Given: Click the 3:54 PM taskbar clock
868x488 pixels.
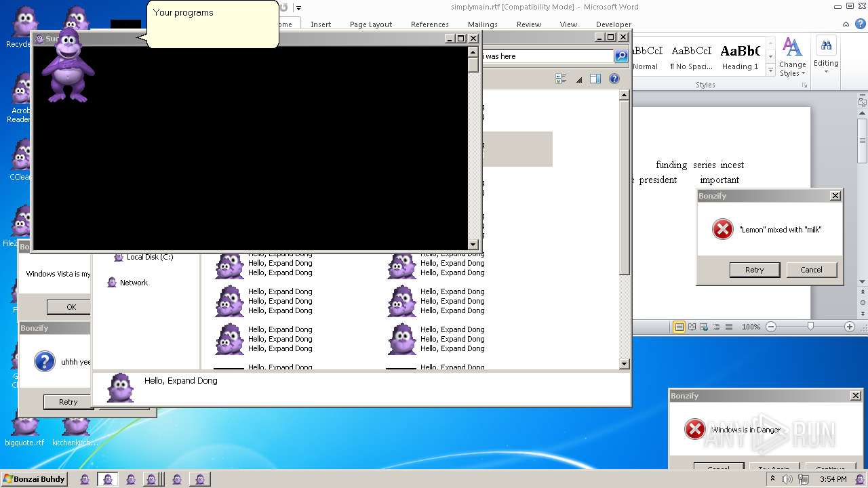Looking at the screenshot, I should point(833,479).
